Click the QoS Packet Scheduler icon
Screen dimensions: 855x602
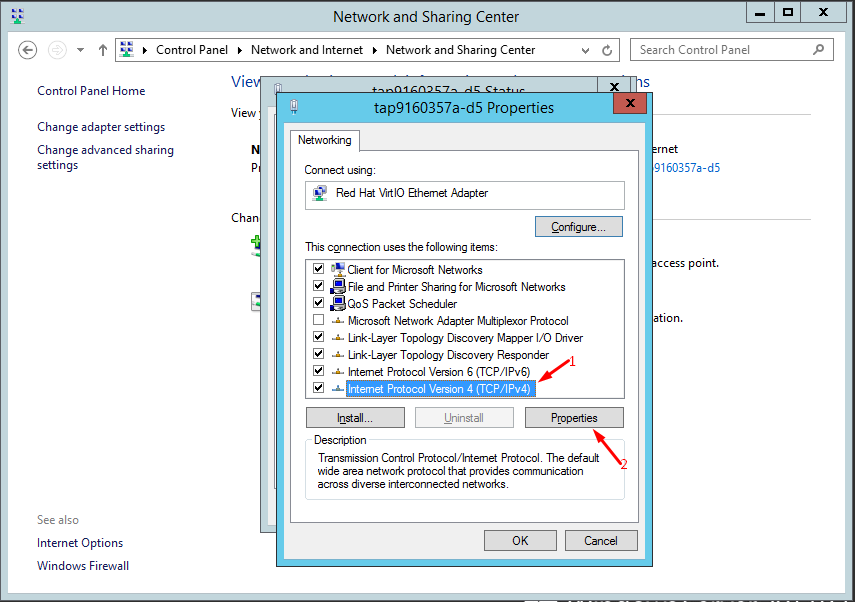click(338, 303)
